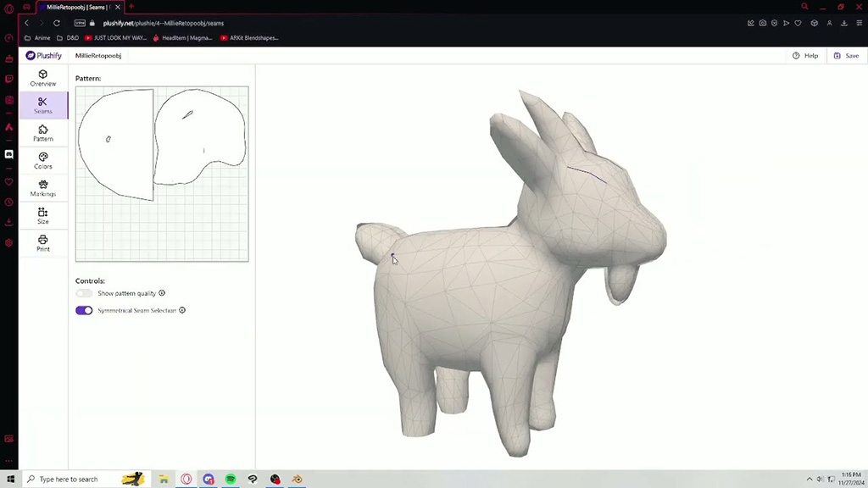Go to the Overview panel
This screenshot has height=488, width=868.
coord(42,78)
